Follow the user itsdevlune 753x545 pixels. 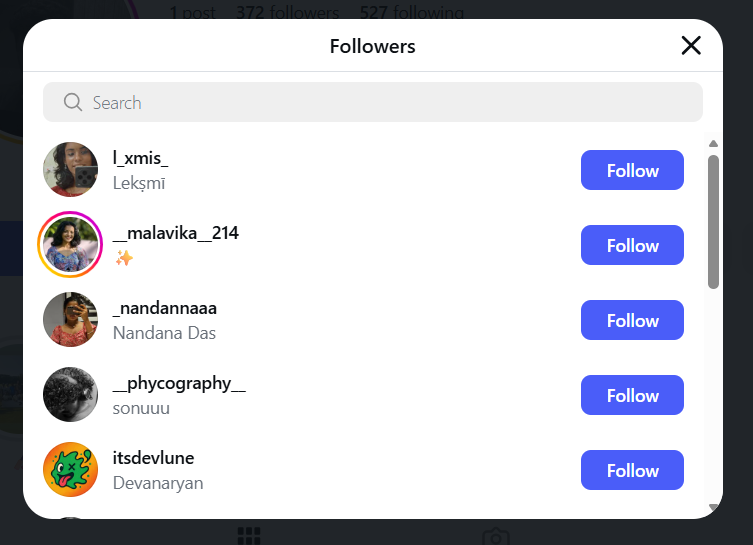click(x=632, y=470)
